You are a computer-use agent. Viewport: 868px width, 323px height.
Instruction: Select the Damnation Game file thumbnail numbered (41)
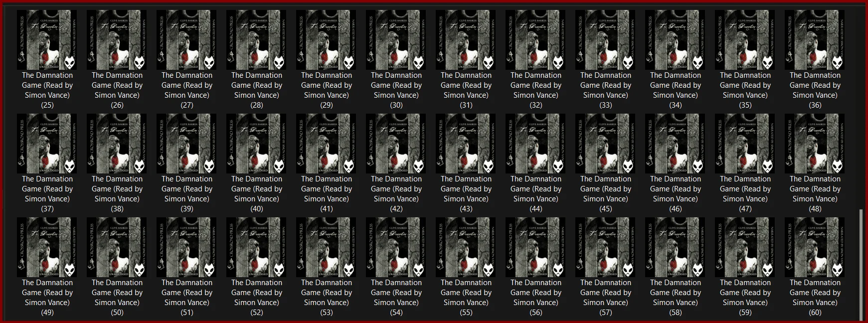[327, 144]
